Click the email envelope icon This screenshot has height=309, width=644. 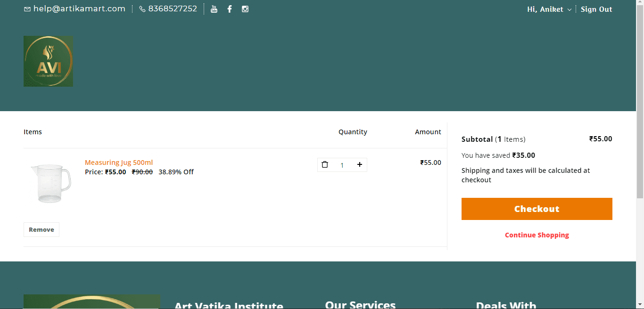pos(27,8)
